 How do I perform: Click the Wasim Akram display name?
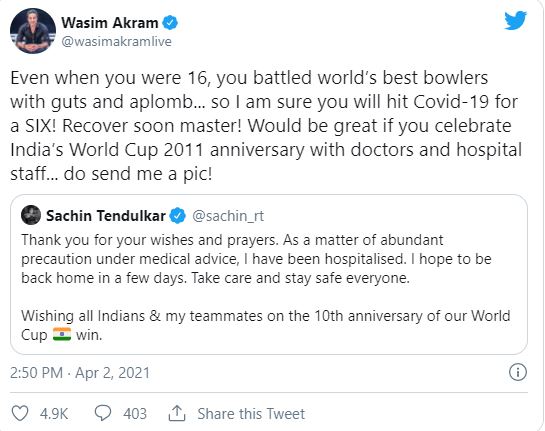click(110, 23)
